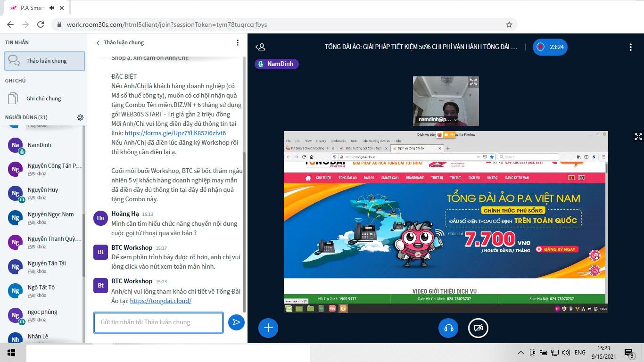Select user Nguyễn Ngọc Nam in list

tap(44, 218)
